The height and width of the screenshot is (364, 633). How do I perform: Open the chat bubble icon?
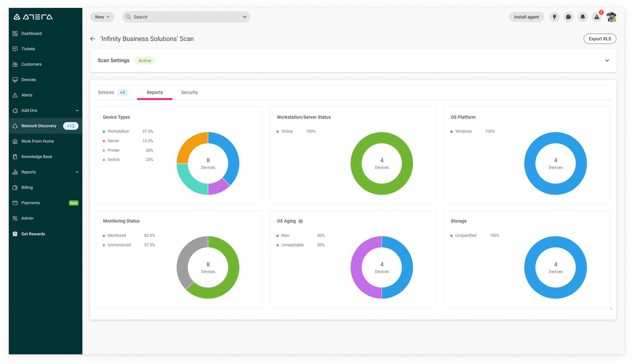(568, 17)
